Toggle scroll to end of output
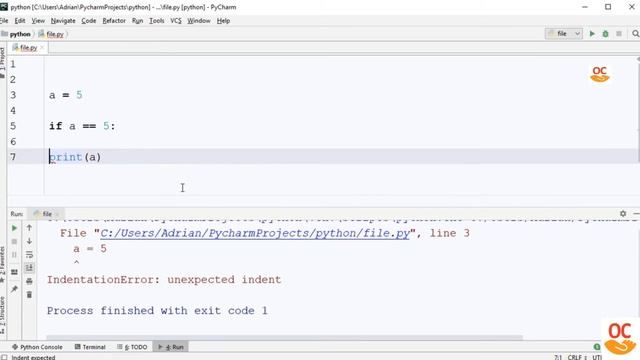The height and width of the screenshot is (360, 640). (x=29, y=268)
